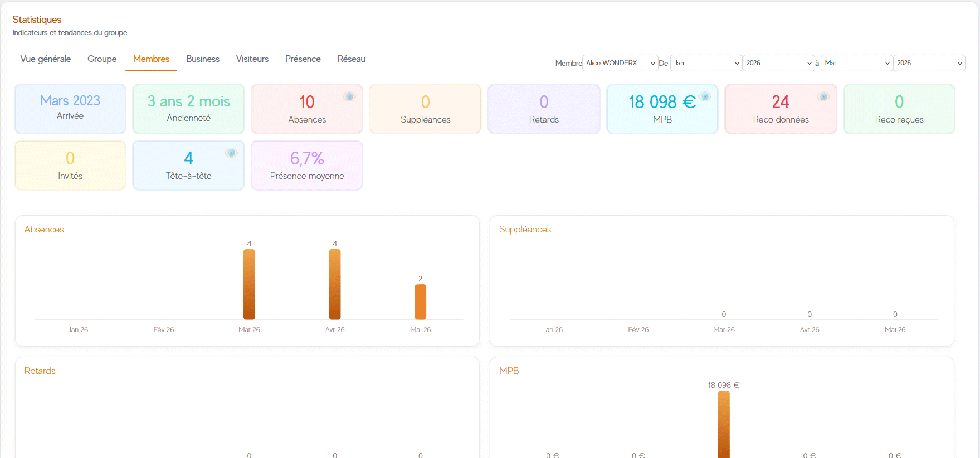Click the Retards chart title
The image size is (980, 458).
[40, 371]
